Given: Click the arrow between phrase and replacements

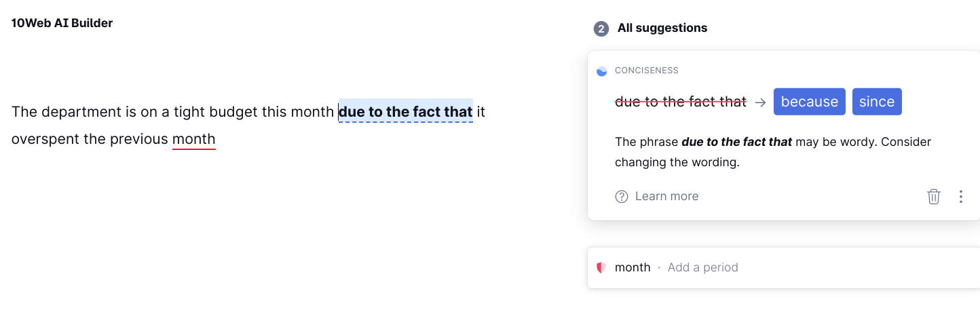Looking at the screenshot, I should pos(760,102).
